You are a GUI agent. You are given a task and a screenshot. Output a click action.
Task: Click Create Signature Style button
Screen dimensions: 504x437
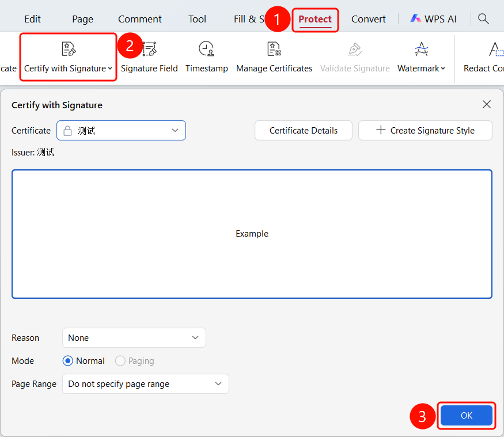coord(425,131)
